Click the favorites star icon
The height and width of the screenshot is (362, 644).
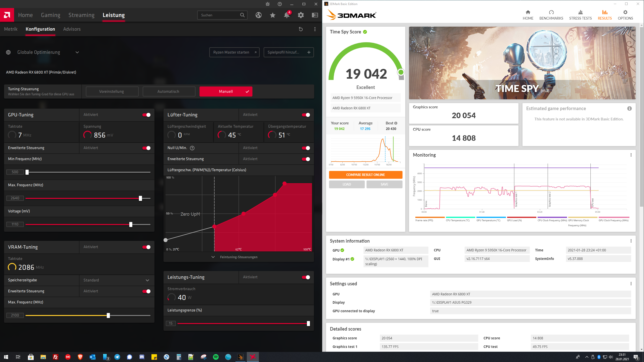click(272, 15)
